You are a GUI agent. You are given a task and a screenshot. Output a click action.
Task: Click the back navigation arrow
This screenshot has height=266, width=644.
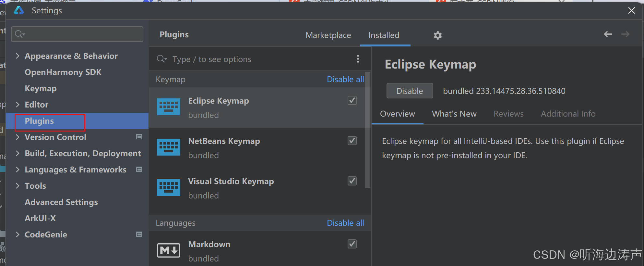608,34
